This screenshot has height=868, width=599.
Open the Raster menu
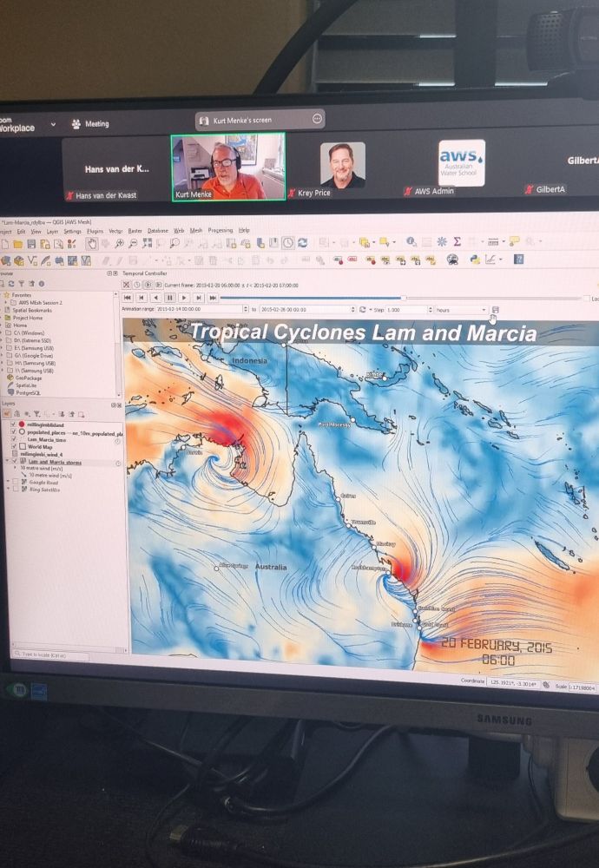coord(135,230)
